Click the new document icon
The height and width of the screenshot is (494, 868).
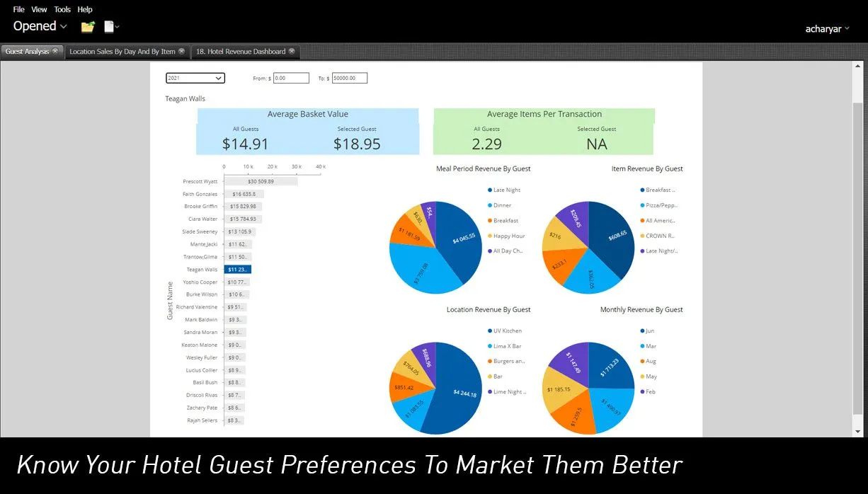pos(109,27)
